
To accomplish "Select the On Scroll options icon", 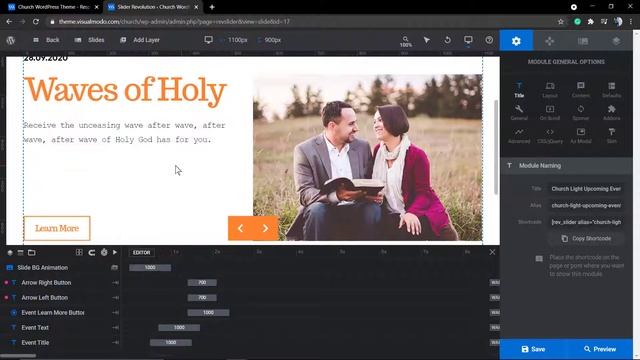I will point(550,112).
